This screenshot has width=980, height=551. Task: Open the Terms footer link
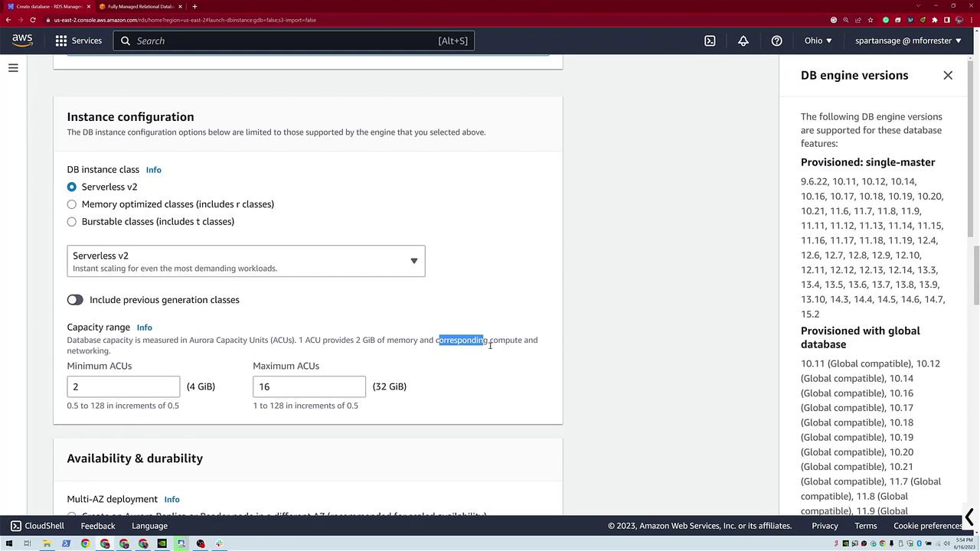tap(866, 526)
